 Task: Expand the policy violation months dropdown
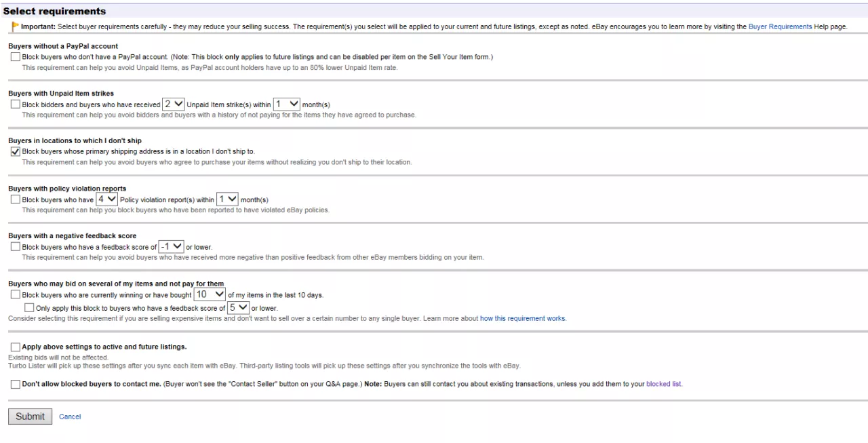(x=227, y=199)
